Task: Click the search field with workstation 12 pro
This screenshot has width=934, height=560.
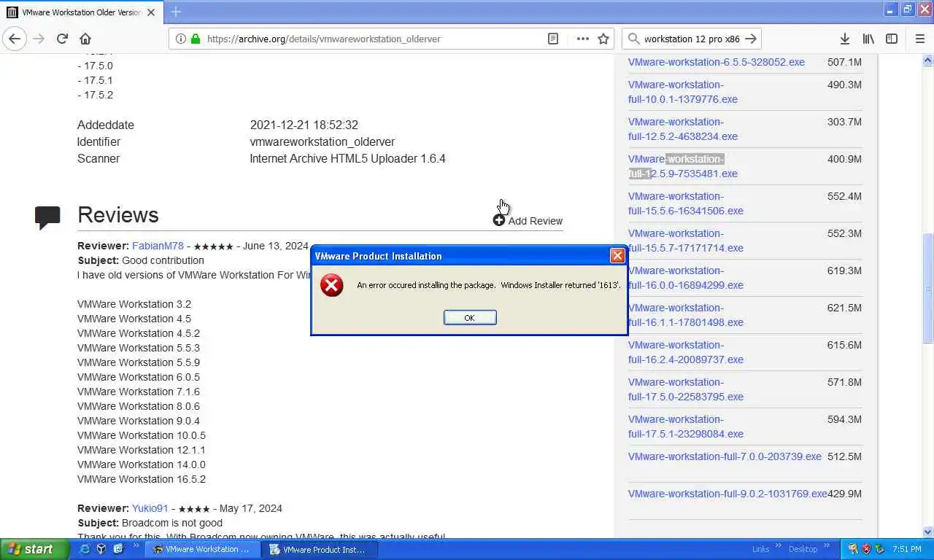Action: click(690, 39)
